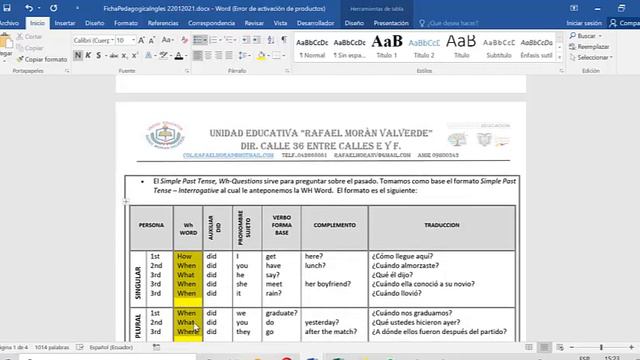Align text right

coord(219,55)
